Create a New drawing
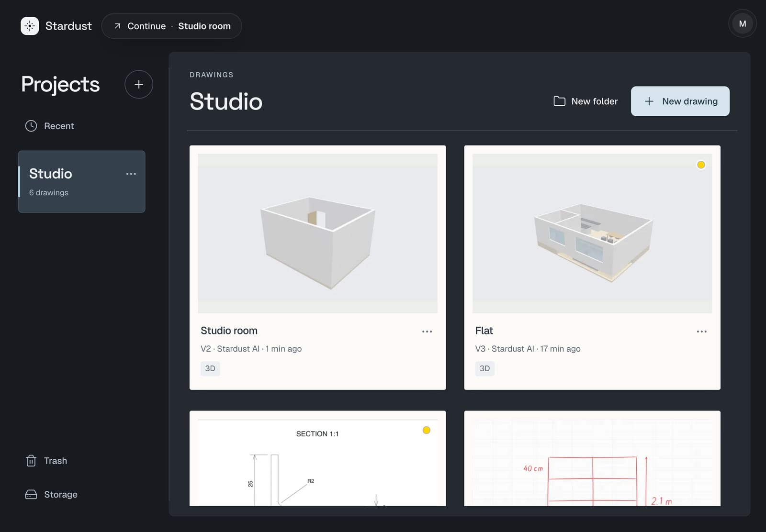The height and width of the screenshot is (532, 766). click(680, 101)
